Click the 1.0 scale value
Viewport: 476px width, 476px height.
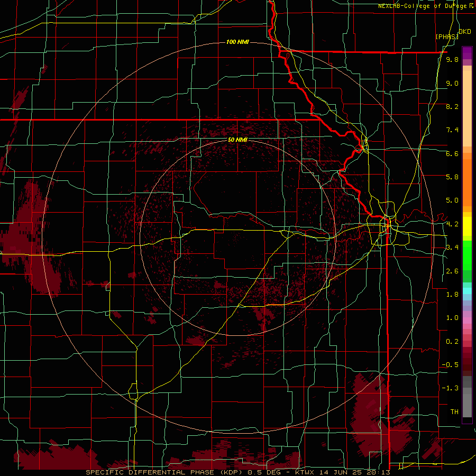point(452,318)
